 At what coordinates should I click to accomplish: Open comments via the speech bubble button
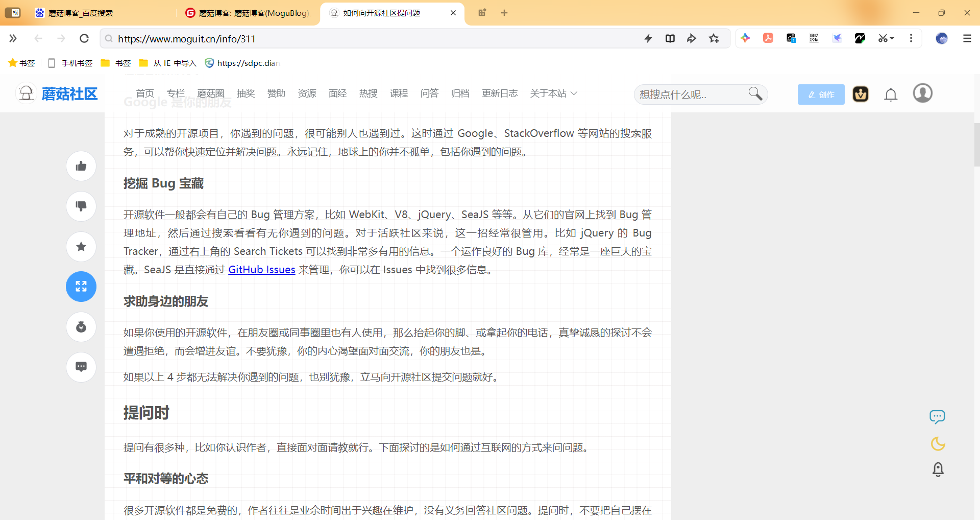pos(81,367)
